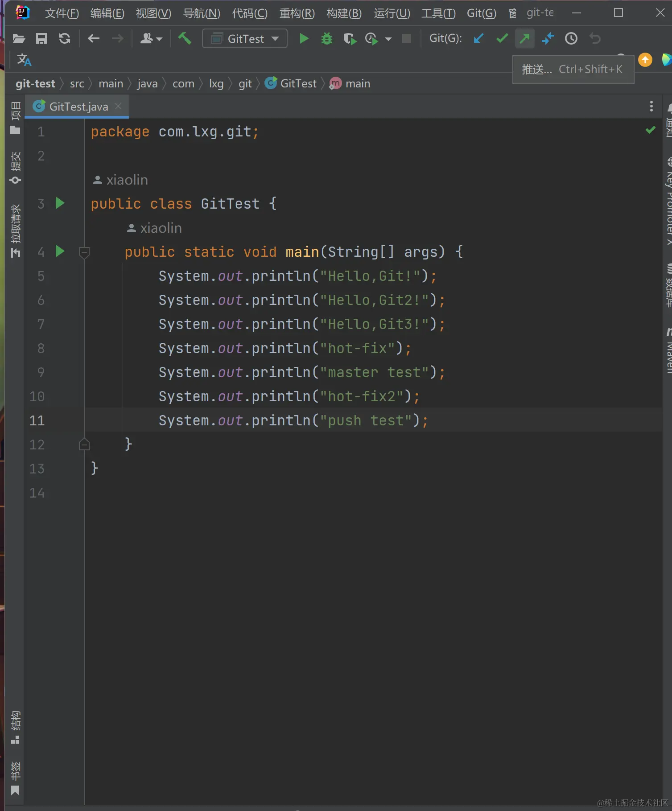
Task: Click GitTest class in the breadcrumb
Action: [291, 83]
